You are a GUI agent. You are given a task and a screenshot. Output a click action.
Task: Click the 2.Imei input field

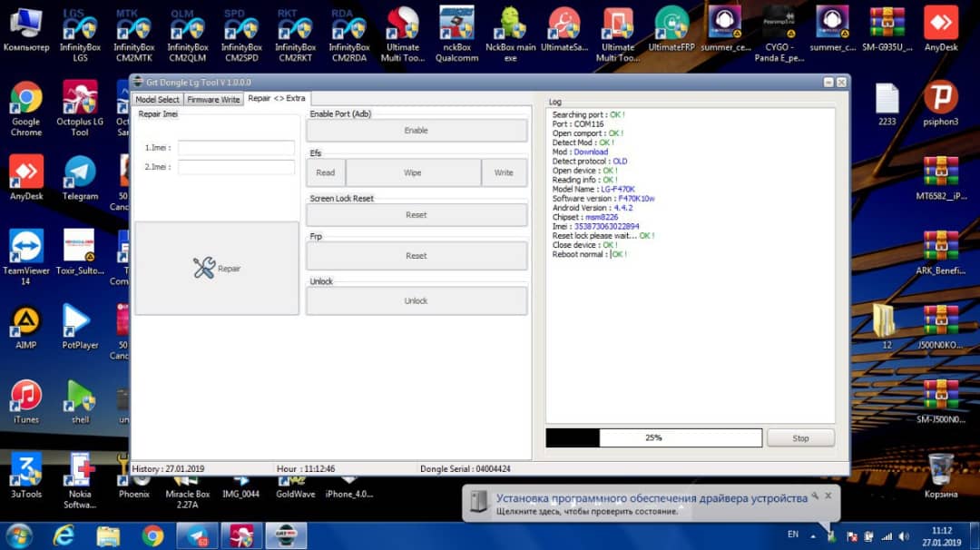pyautogui.click(x=236, y=167)
